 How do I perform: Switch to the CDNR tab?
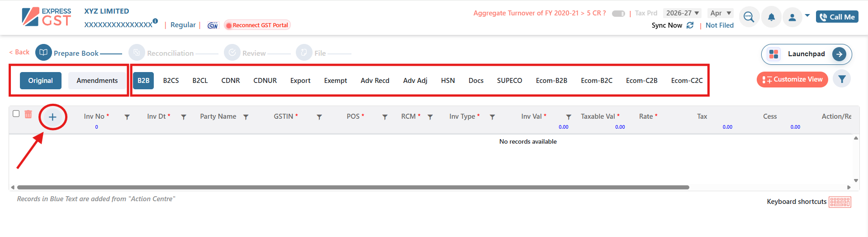[230, 81]
